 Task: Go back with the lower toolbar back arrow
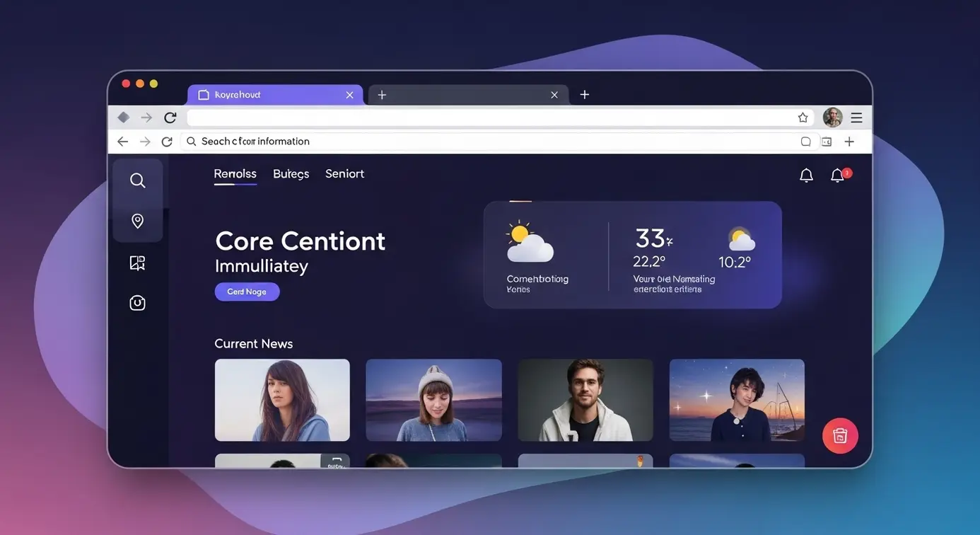tap(122, 142)
